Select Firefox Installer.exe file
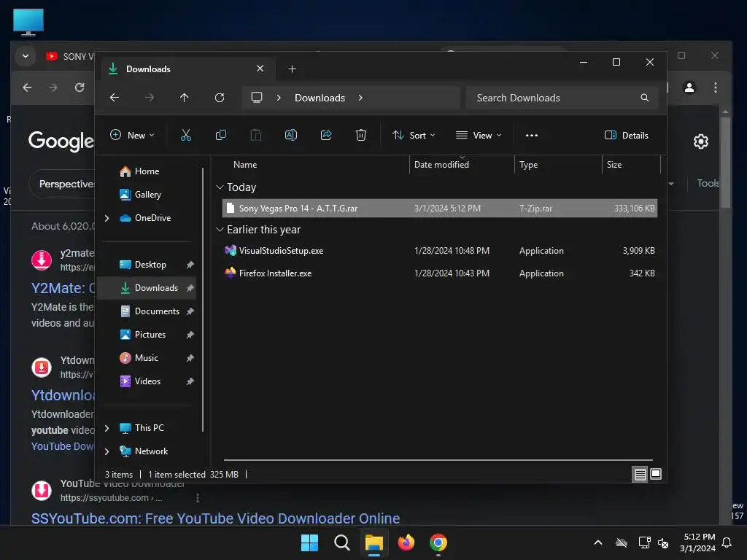 pos(440,273)
